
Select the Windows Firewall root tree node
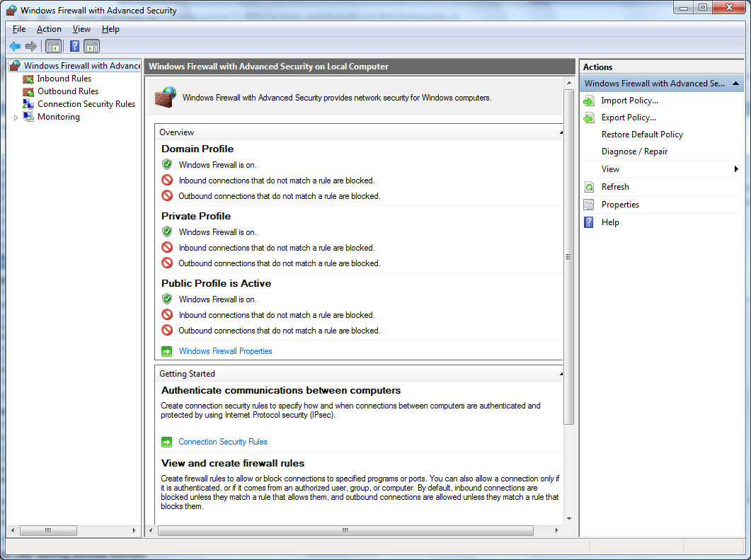pyautogui.click(x=82, y=66)
